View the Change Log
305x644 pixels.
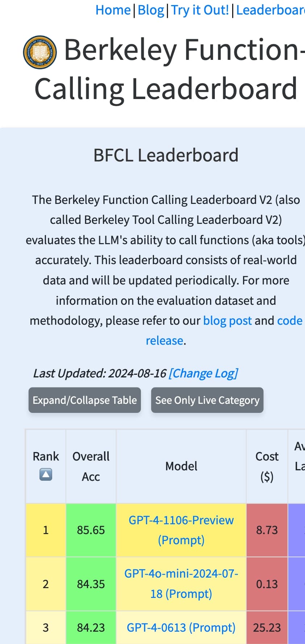pyautogui.click(x=204, y=373)
